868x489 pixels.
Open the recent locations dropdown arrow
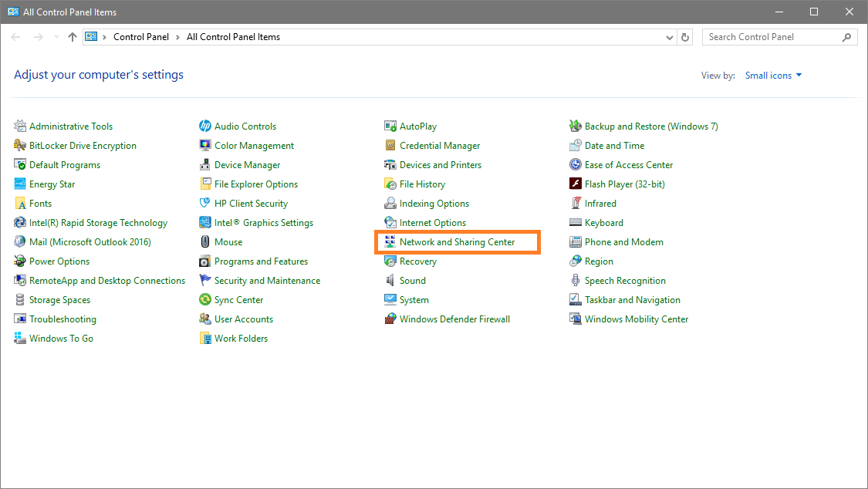click(56, 37)
